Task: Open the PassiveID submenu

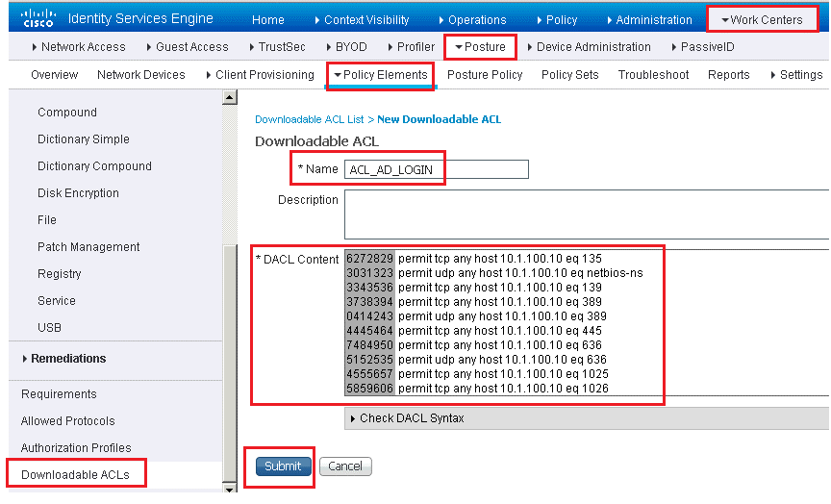Action: (703, 47)
